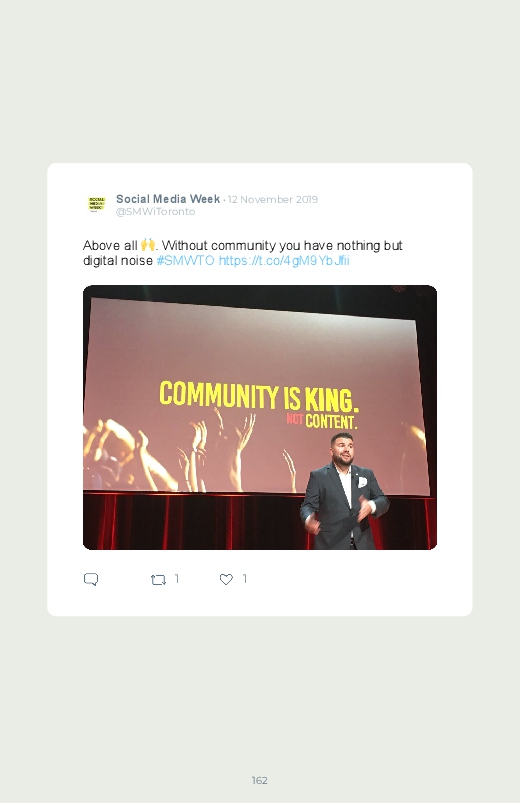Open the attached conference photo
Screen dimensions: 520x803
260,417
